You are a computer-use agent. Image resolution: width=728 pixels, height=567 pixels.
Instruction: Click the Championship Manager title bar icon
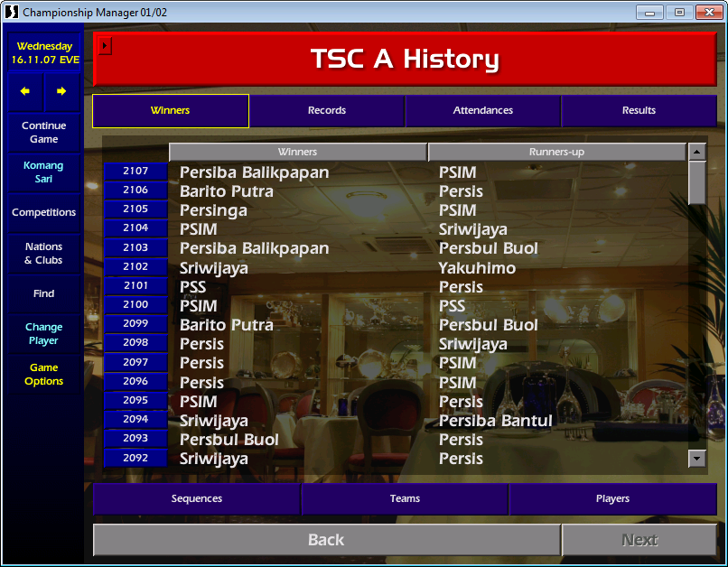coord(11,12)
